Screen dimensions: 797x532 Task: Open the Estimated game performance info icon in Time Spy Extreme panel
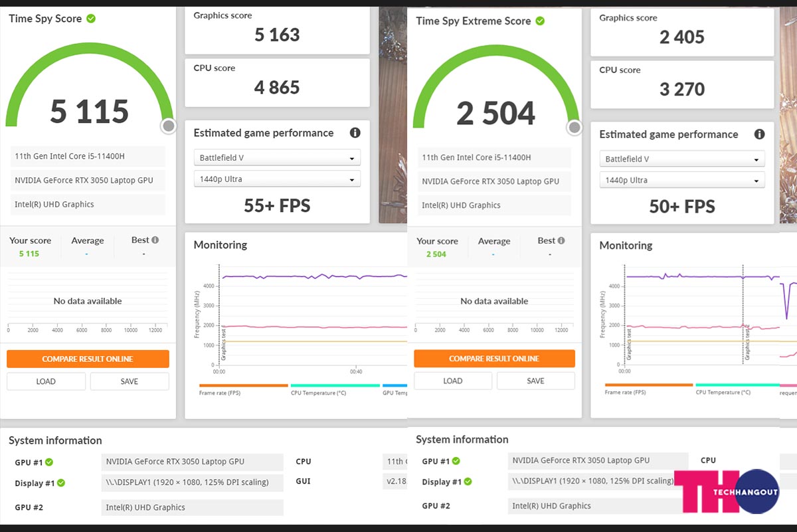click(x=760, y=134)
